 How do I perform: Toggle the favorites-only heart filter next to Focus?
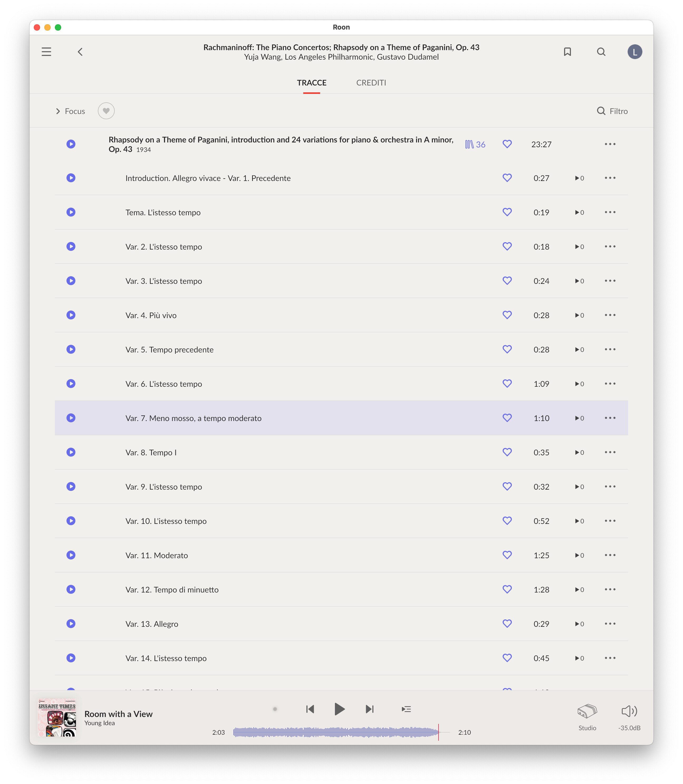(x=106, y=111)
